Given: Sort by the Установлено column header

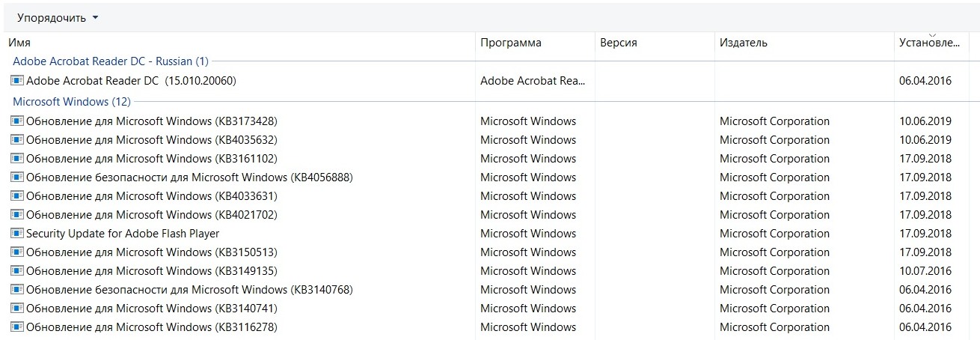Looking at the screenshot, I should (x=930, y=43).
